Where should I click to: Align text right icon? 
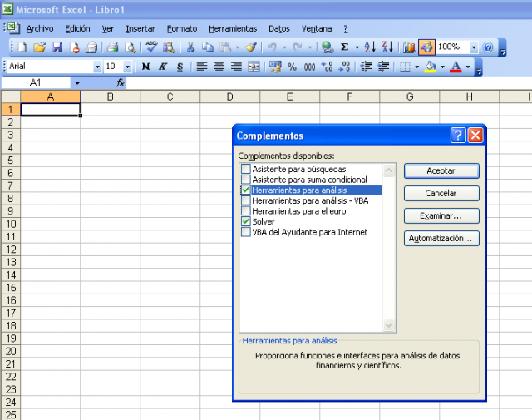tap(236, 67)
